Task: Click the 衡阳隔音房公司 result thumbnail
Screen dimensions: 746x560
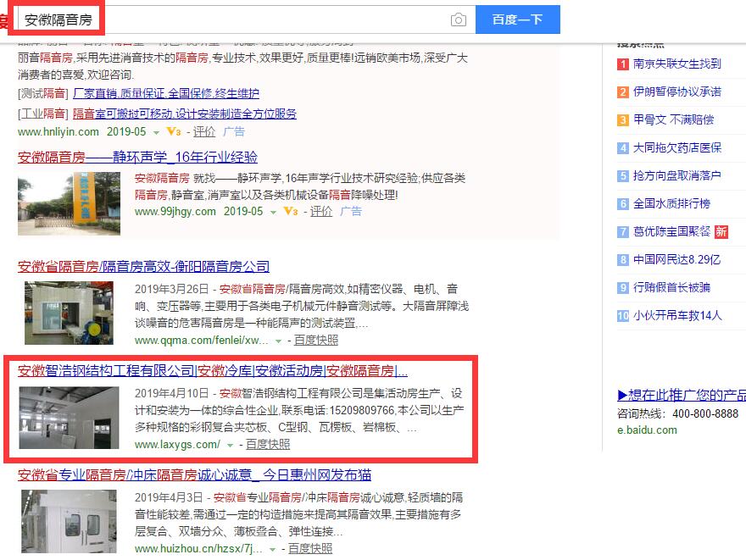Action: pyautogui.click(x=69, y=313)
